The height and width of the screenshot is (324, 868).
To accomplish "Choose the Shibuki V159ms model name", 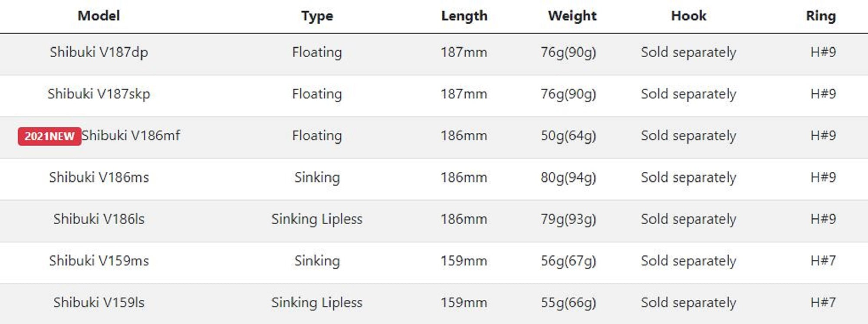I will tap(99, 261).
